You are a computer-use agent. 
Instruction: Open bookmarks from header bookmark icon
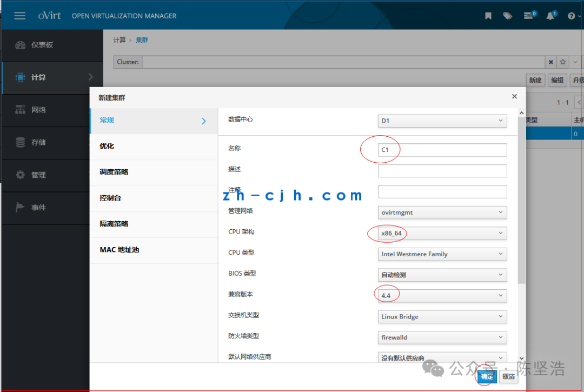click(x=488, y=16)
